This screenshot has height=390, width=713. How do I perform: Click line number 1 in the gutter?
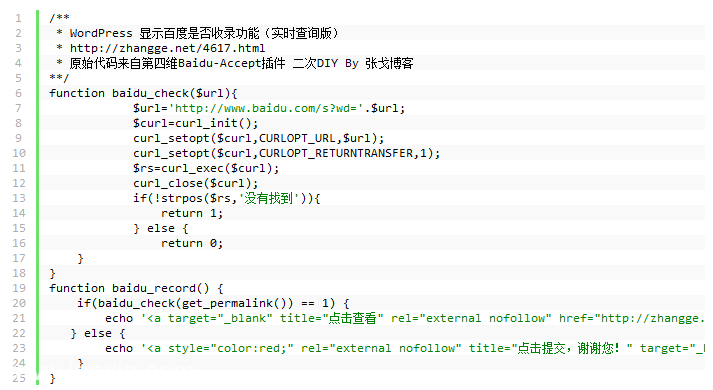click(x=19, y=18)
